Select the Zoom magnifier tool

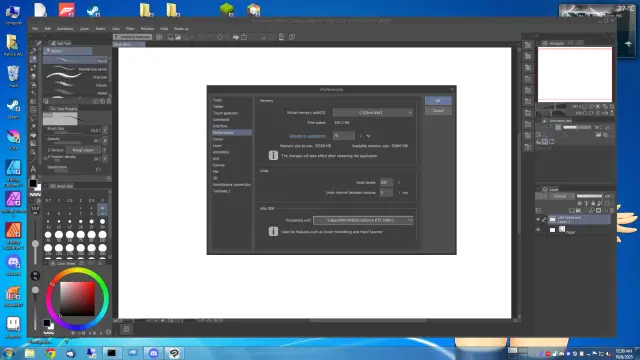33,152
